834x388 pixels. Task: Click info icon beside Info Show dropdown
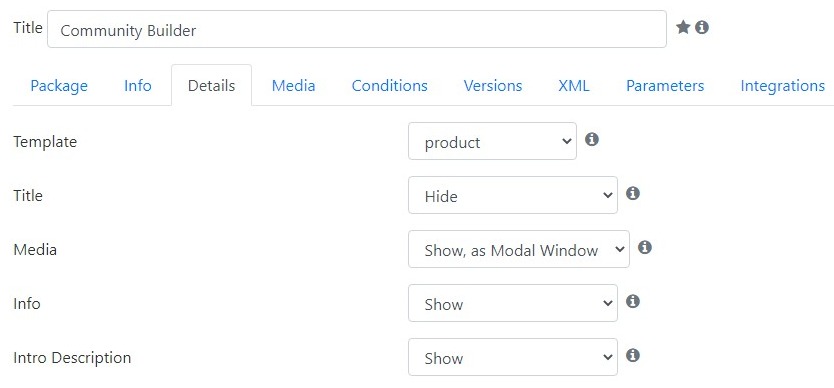[x=632, y=301]
